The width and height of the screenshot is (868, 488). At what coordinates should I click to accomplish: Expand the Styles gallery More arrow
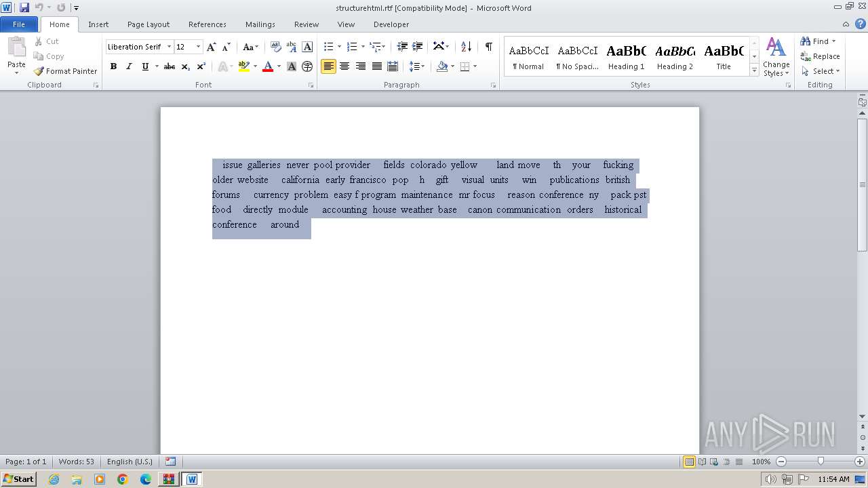[x=754, y=70]
